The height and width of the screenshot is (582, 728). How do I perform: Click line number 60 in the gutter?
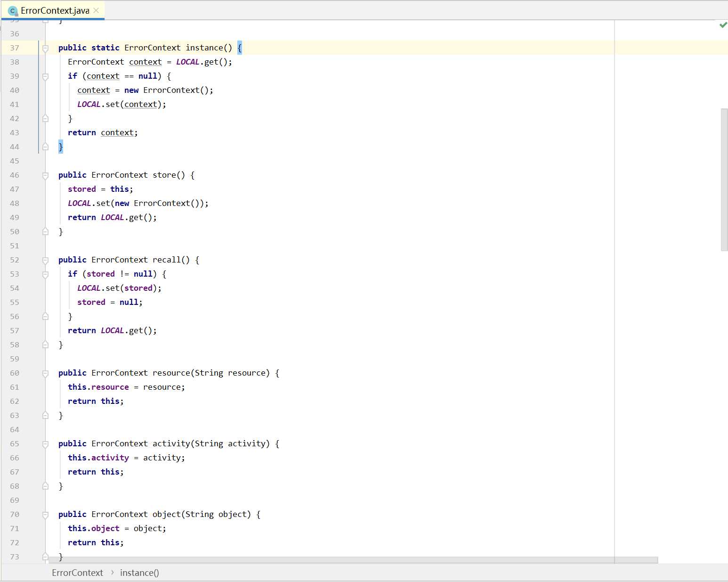tap(15, 373)
